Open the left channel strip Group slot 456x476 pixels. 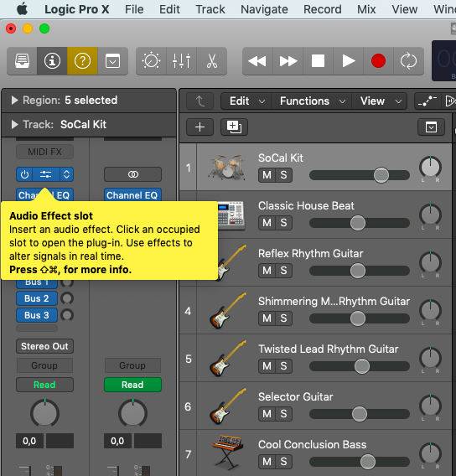tap(44, 365)
